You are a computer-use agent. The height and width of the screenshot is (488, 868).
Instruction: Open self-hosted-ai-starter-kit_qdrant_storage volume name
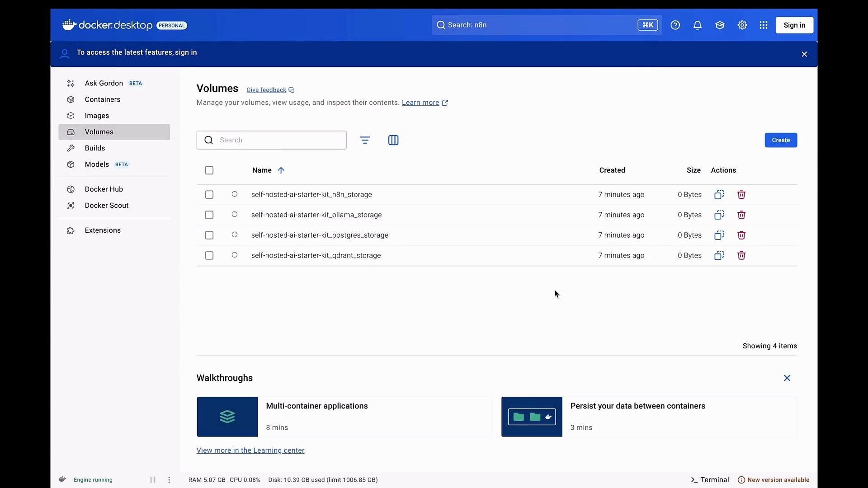316,256
